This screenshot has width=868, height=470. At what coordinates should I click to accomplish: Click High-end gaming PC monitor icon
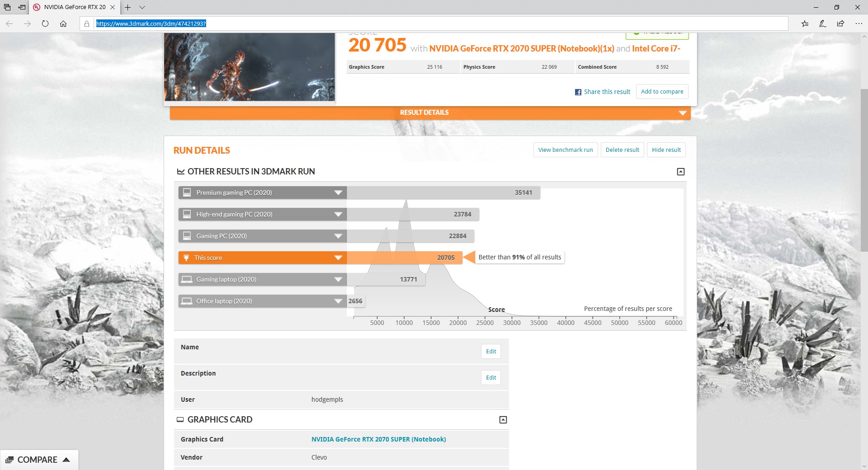point(187,214)
